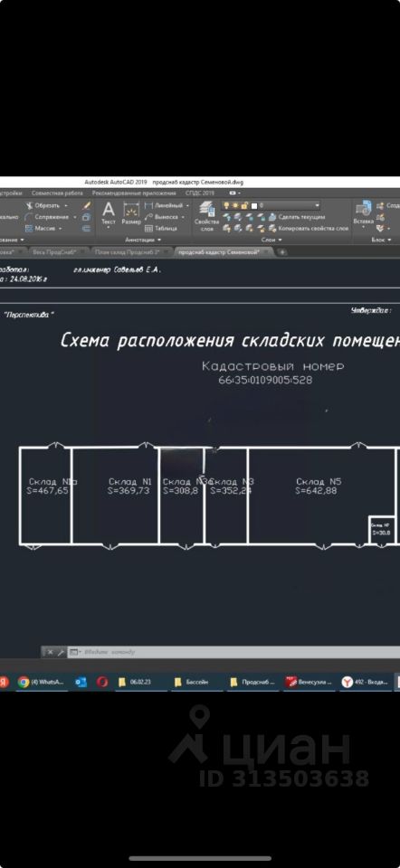Image resolution: width=400 pixels, height=868 pixels.
Task: Open Свойства слоя layer properties
Action: pyautogui.click(x=206, y=216)
